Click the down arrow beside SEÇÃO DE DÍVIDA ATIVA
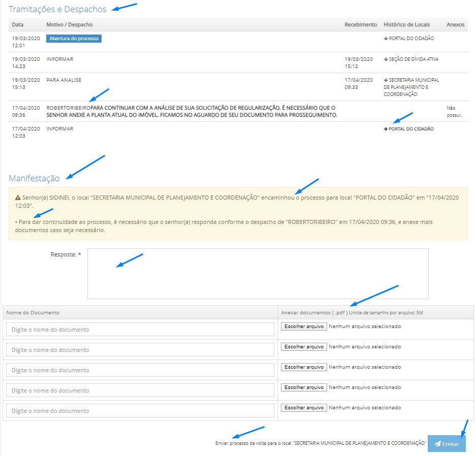The height and width of the screenshot is (456, 476). (386, 59)
